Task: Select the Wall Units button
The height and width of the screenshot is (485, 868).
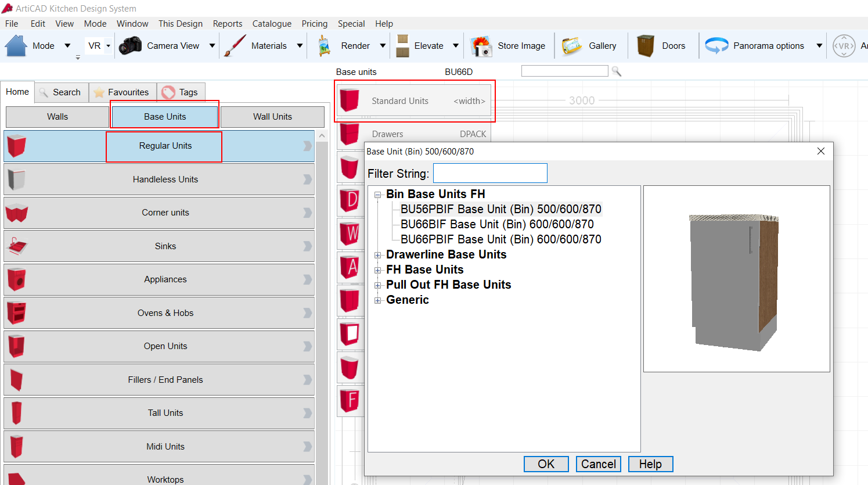Action: click(272, 117)
